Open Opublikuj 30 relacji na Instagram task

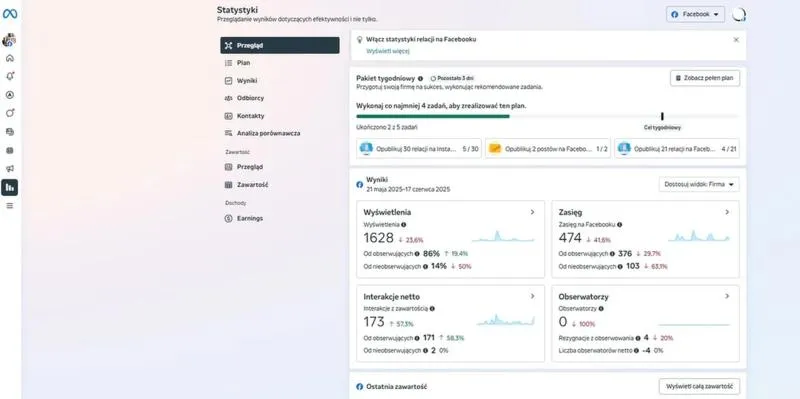[419, 148]
